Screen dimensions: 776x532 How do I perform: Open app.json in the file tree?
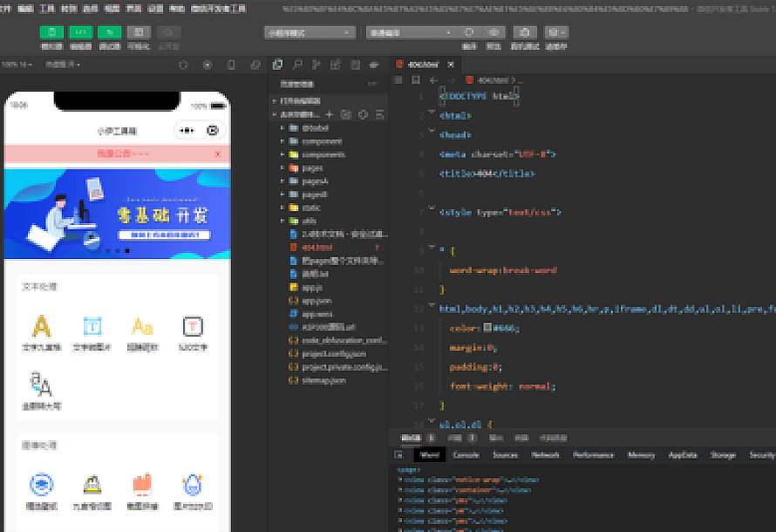(x=316, y=300)
